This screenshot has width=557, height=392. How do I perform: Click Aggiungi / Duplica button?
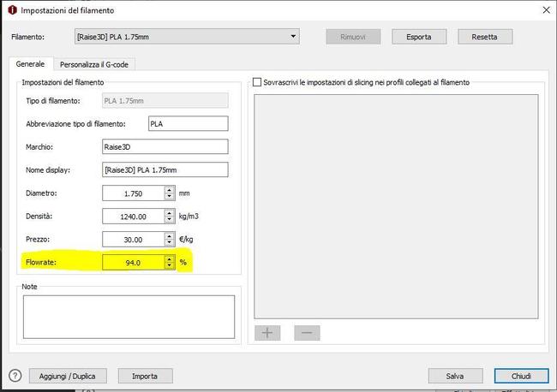pos(67,376)
